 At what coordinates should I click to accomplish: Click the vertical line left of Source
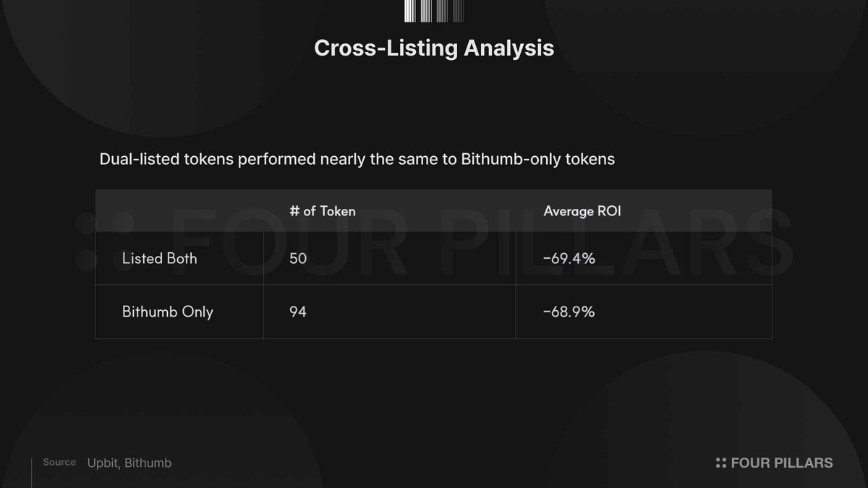pos(31,473)
